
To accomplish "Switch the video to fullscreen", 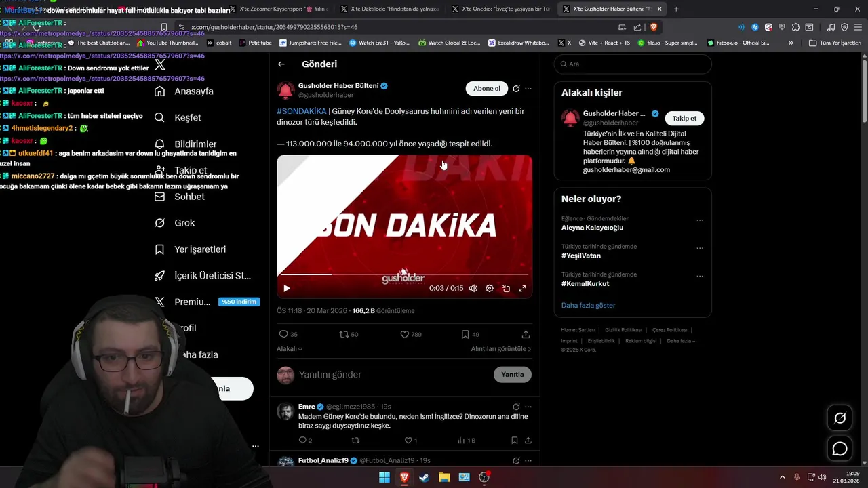I will tap(522, 288).
